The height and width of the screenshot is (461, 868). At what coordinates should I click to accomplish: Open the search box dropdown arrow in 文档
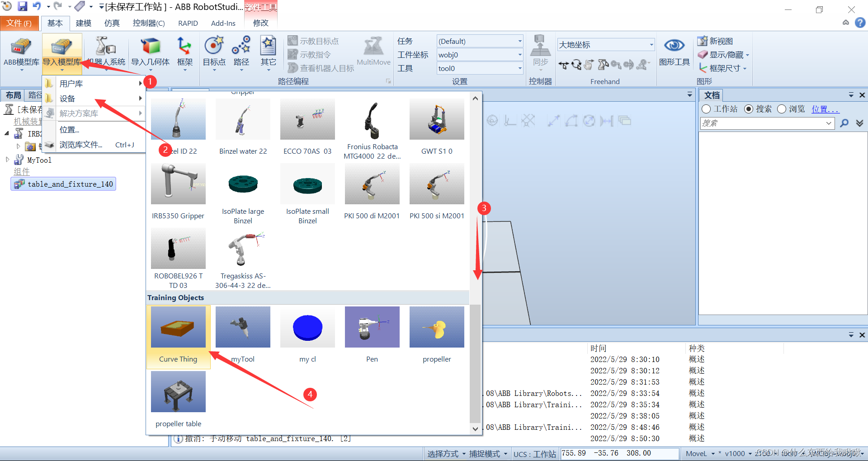pos(829,123)
